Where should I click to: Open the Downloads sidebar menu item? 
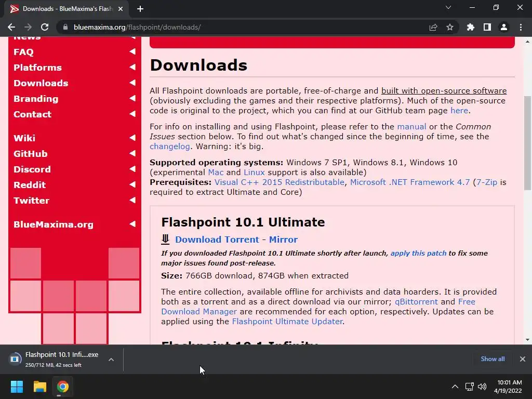pyautogui.click(x=41, y=83)
